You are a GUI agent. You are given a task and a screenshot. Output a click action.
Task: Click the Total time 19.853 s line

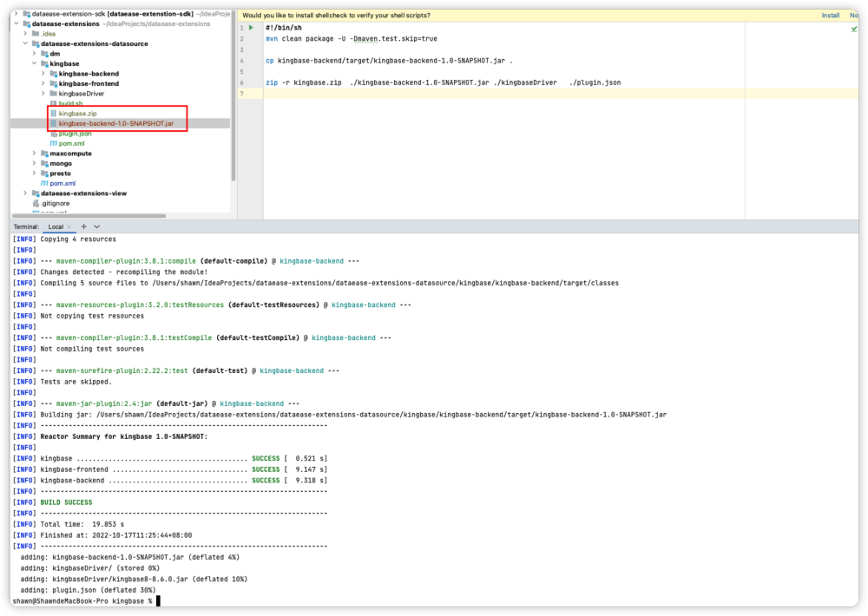82,524
